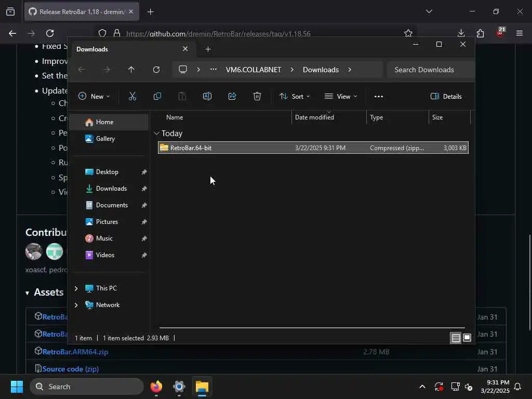Open the See more ellipsis menu in the toolbar
Screen dimensions: 532x399
[379, 96]
